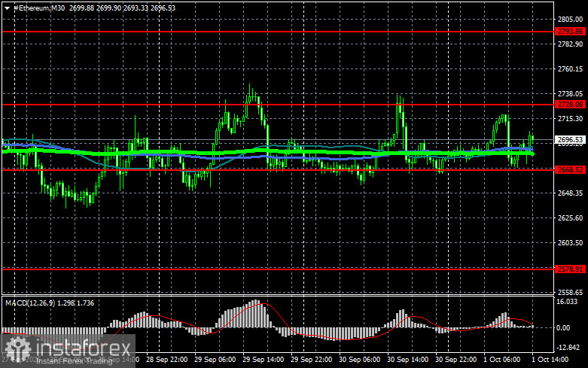Click the 29 Sep 22:00 time label
Viewport: 588px width, 368px height.
[x=311, y=360]
